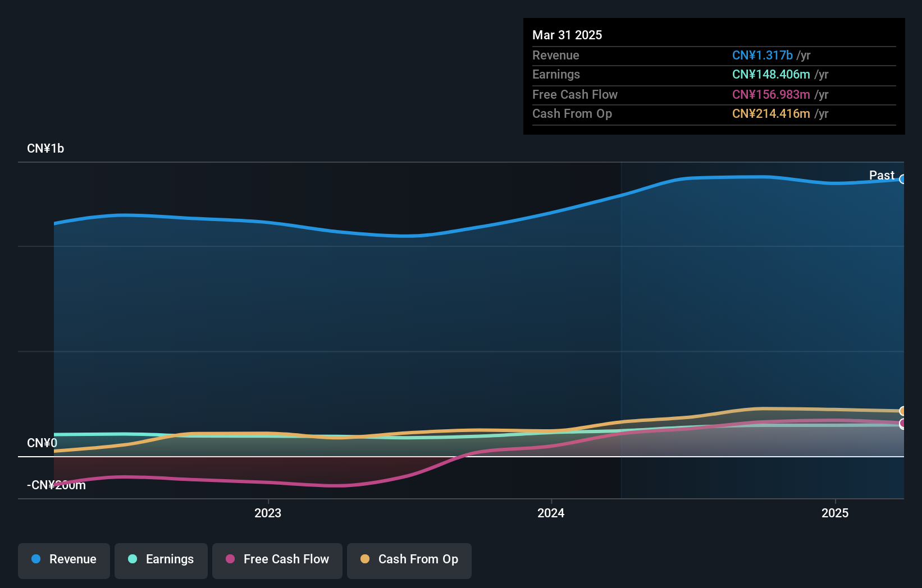
Task: Click the 2024 x-axis label
Action: pyautogui.click(x=551, y=513)
